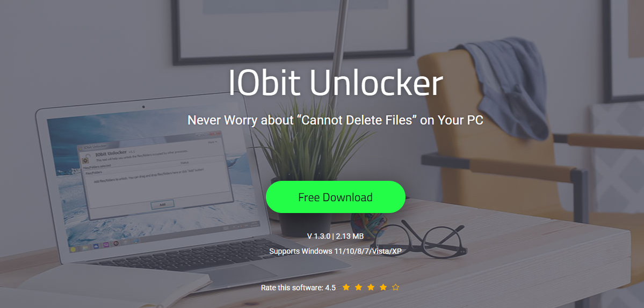Click the yellow round icon on laptop taskbar

73,250
